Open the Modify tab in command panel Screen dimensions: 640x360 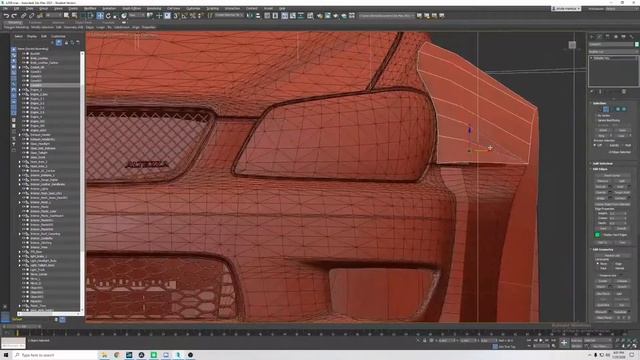(600, 37)
